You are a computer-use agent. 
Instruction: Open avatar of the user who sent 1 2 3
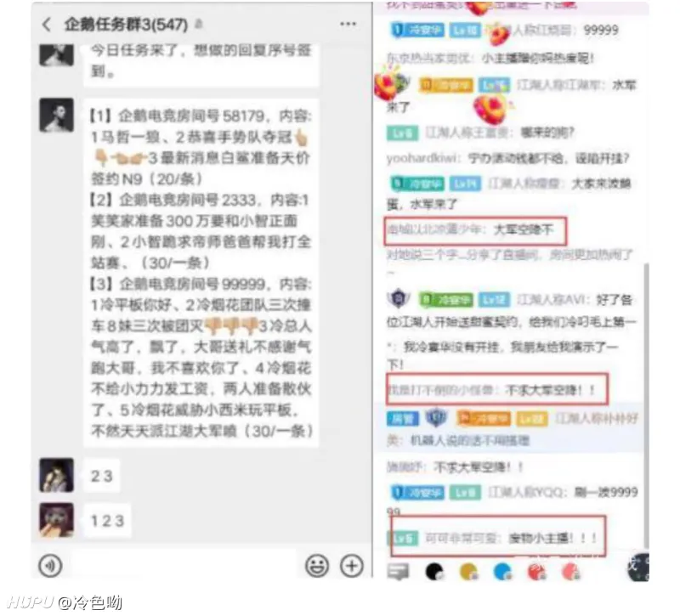pos(56,520)
